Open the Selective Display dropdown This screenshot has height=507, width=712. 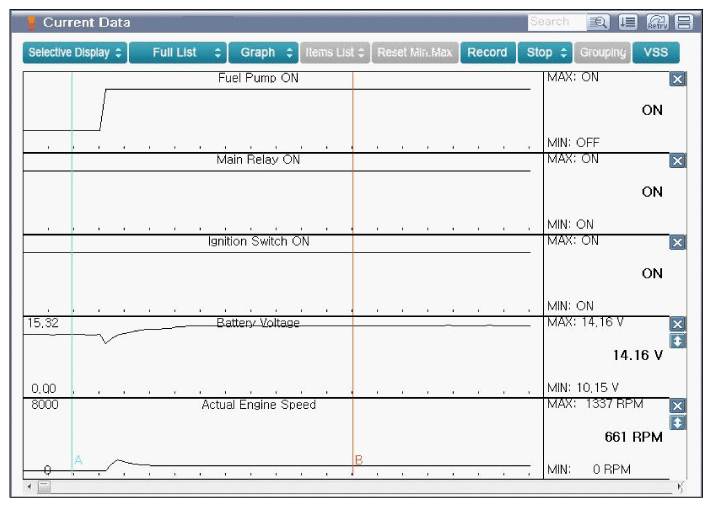[x=75, y=53]
